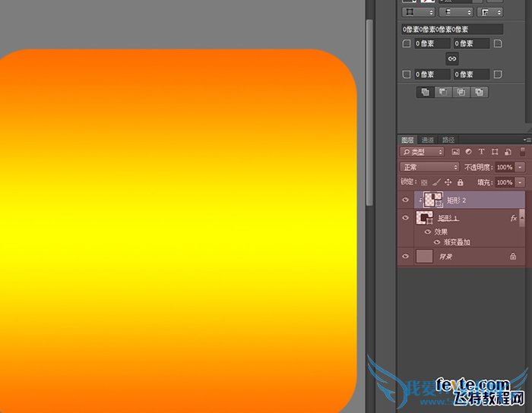Open the stroke corner type dropdown
Screen dimensions: 532x413
click(490, 12)
